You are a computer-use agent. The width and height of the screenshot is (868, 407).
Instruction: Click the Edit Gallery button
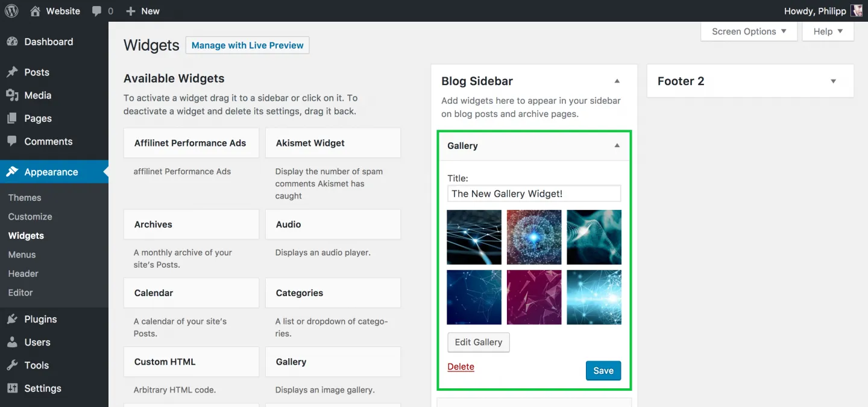(479, 342)
